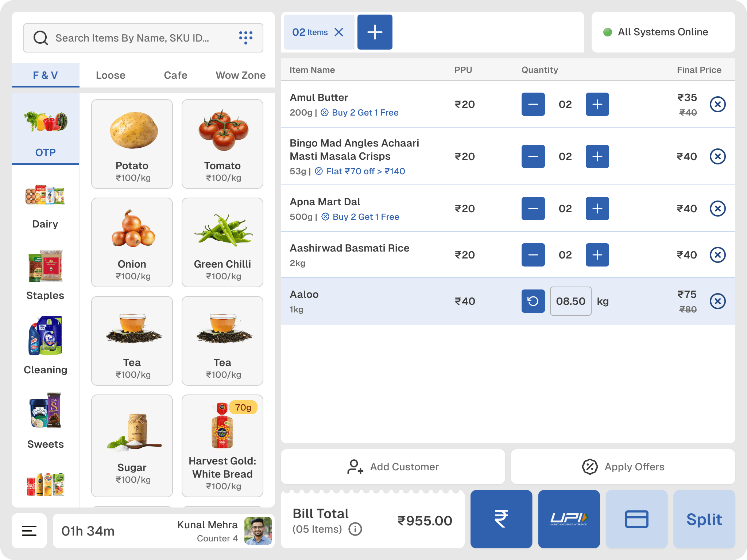The image size is (747, 560).
Task: Increase Apna Mart Dal quantity
Action: pyautogui.click(x=597, y=209)
